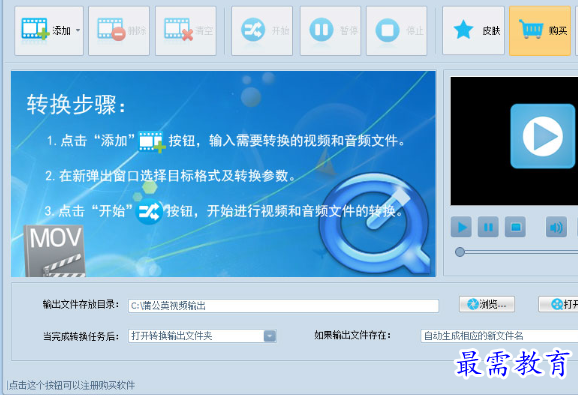The width and height of the screenshot is (578, 395).
Task: Click the add-film icon in step 1
Action: pos(152,142)
